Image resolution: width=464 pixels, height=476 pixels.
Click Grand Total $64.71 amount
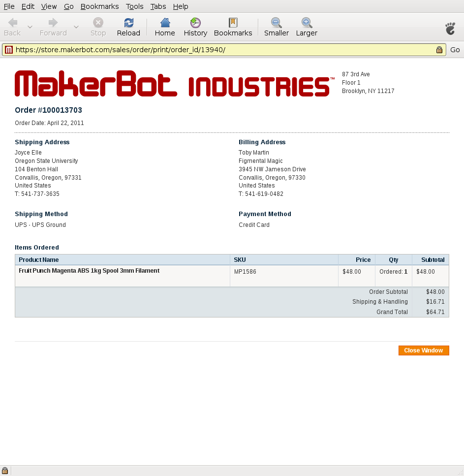pyautogui.click(x=435, y=312)
